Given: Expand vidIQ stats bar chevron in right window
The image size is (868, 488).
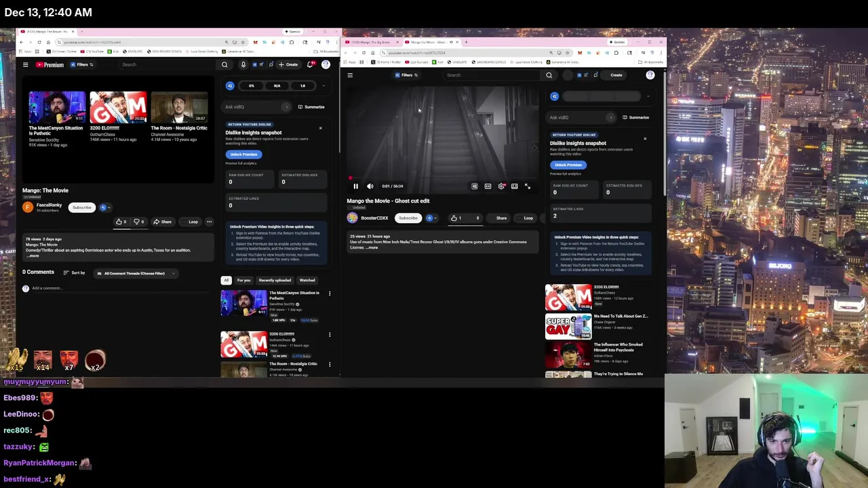Looking at the screenshot, I should coord(648,97).
